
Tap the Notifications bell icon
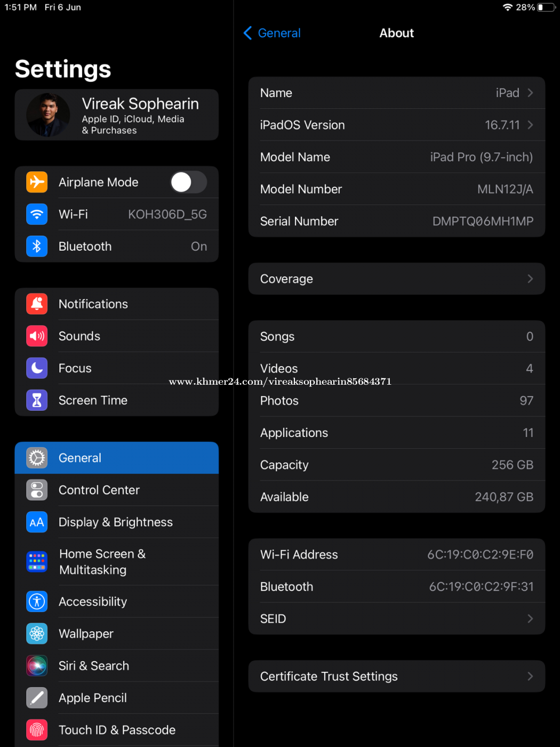pos(37,304)
